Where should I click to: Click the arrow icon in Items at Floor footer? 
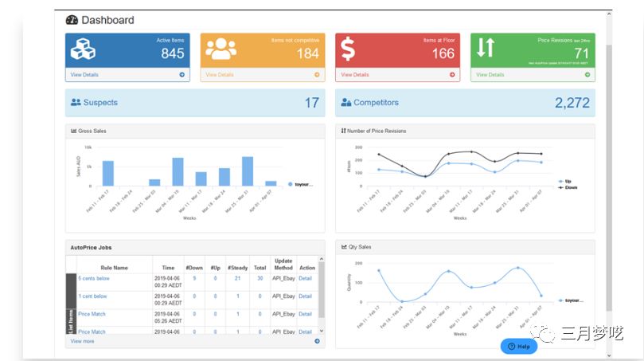452,75
